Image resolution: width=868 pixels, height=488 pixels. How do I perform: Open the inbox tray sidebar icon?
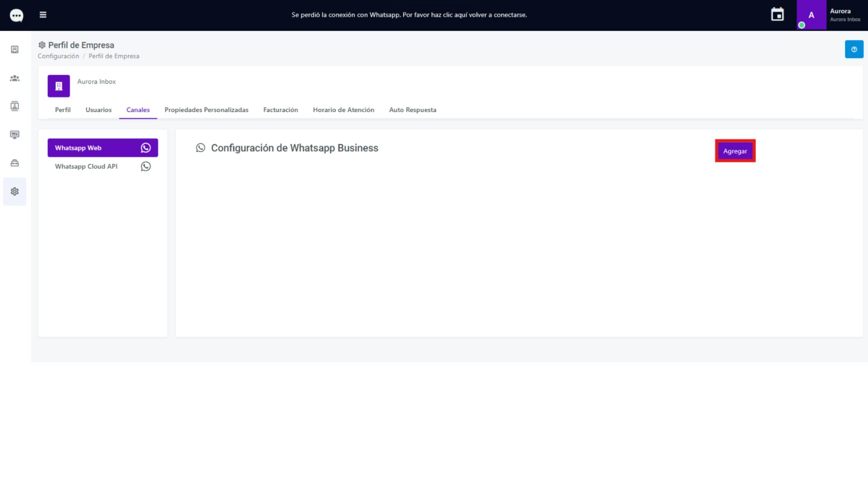pyautogui.click(x=15, y=163)
